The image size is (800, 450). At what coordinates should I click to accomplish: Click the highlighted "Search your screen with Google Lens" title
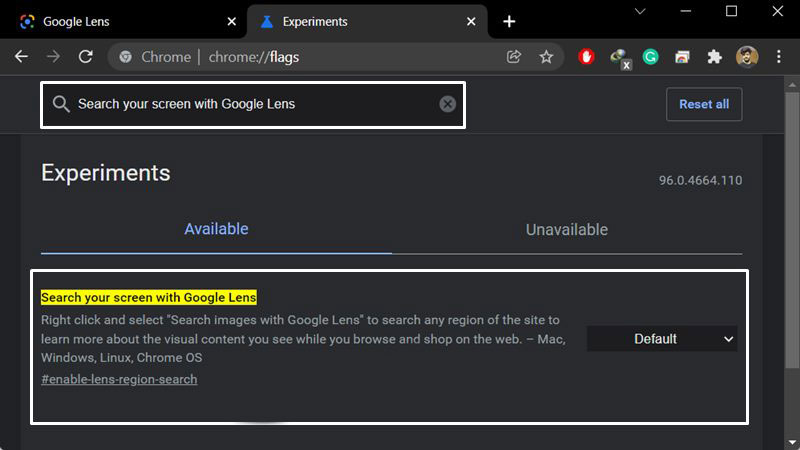(x=148, y=297)
